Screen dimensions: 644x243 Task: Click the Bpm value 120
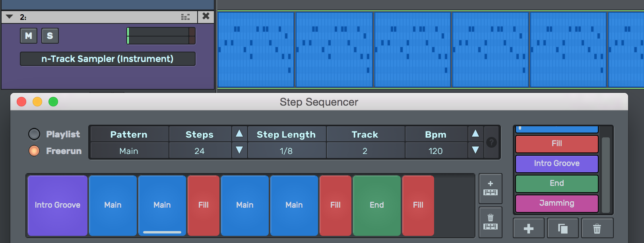tap(436, 151)
